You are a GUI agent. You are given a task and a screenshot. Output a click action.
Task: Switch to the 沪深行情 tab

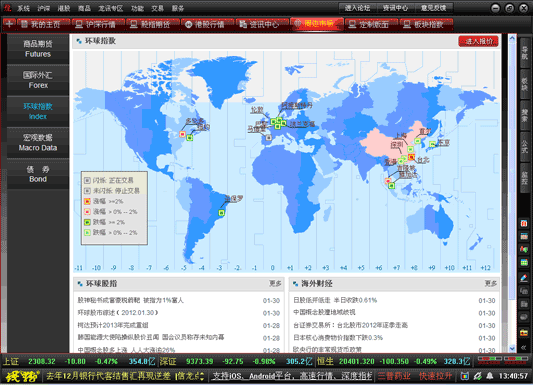pos(97,24)
